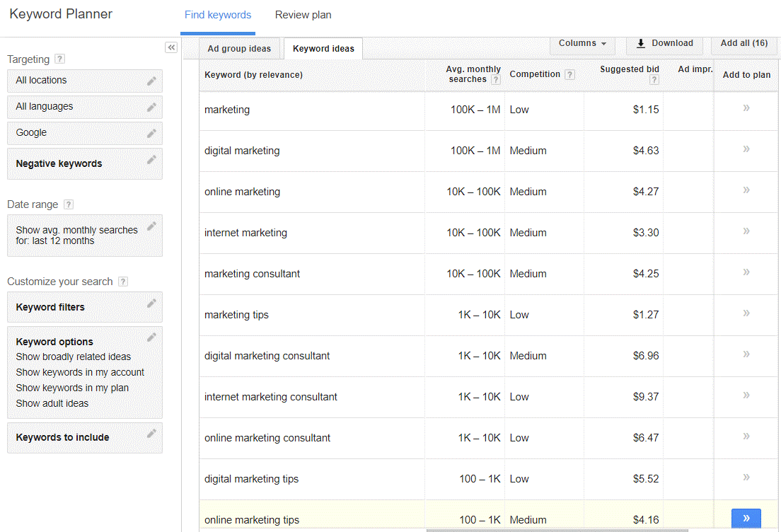Open the Date range help icon
Screen dimensions: 781x532
coord(69,204)
